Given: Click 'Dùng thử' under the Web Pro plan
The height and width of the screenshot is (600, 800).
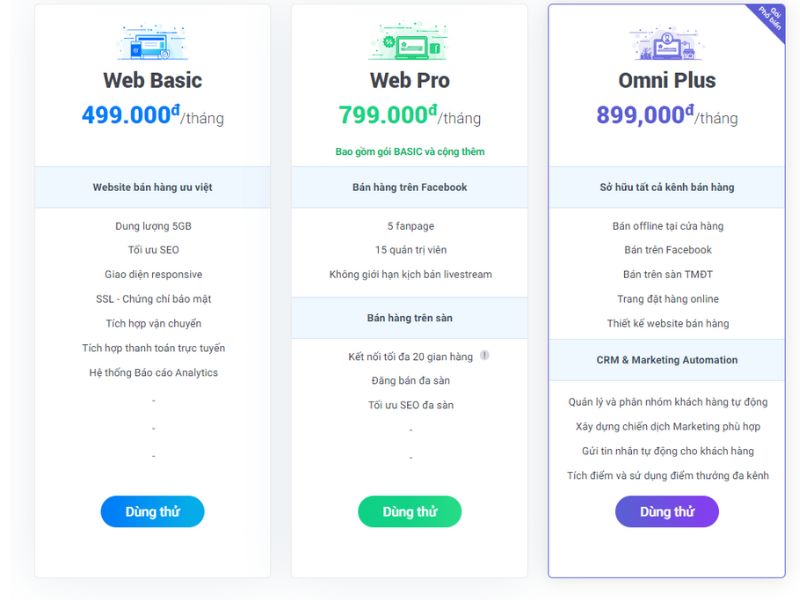Looking at the screenshot, I should click(x=410, y=511).
